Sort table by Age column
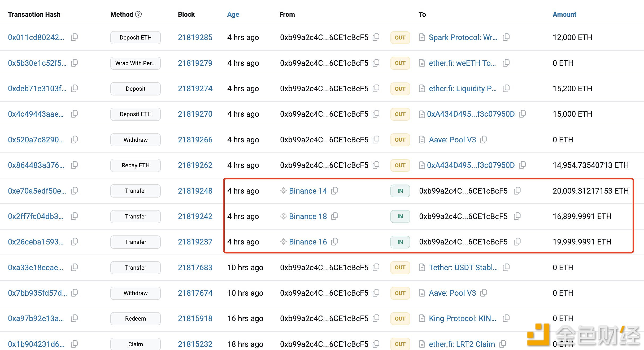The width and height of the screenshot is (644, 350). tap(233, 14)
